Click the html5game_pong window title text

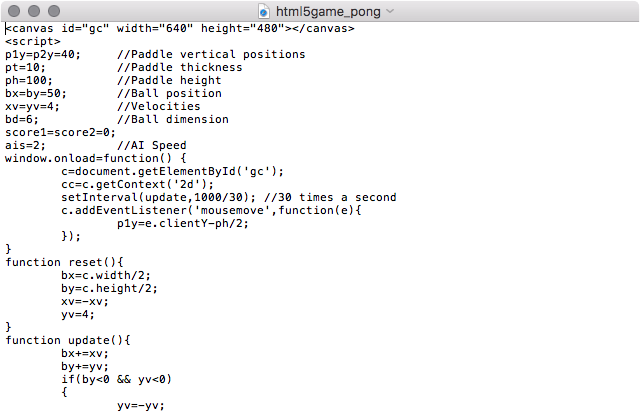coord(328,11)
